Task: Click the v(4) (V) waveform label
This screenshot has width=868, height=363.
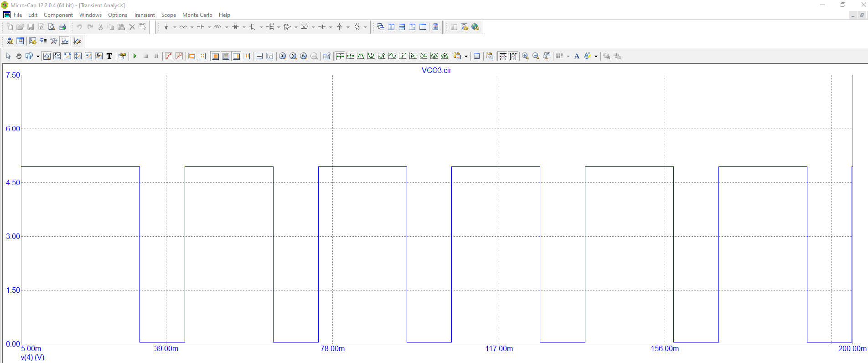Action: [32, 357]
